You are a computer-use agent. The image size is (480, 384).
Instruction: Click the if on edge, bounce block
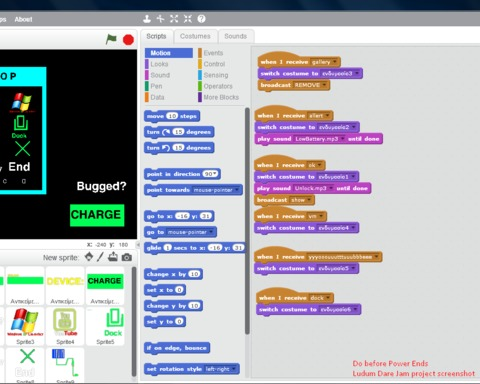point(177,348)
